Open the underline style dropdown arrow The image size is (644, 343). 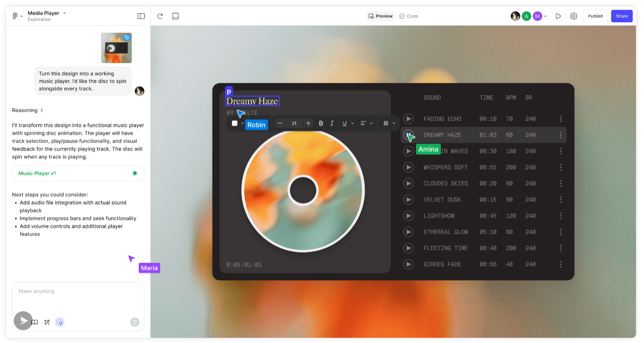tap(352, 123)
